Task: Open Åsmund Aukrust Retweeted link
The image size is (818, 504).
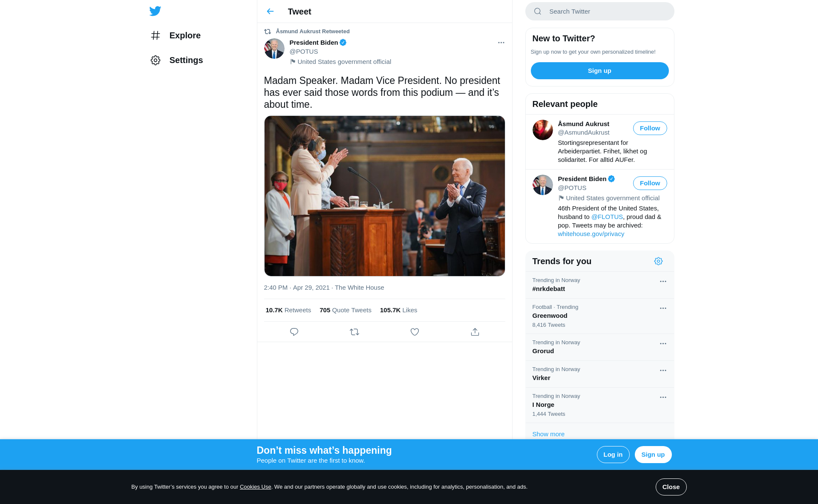Action: [x=312, y=32]
